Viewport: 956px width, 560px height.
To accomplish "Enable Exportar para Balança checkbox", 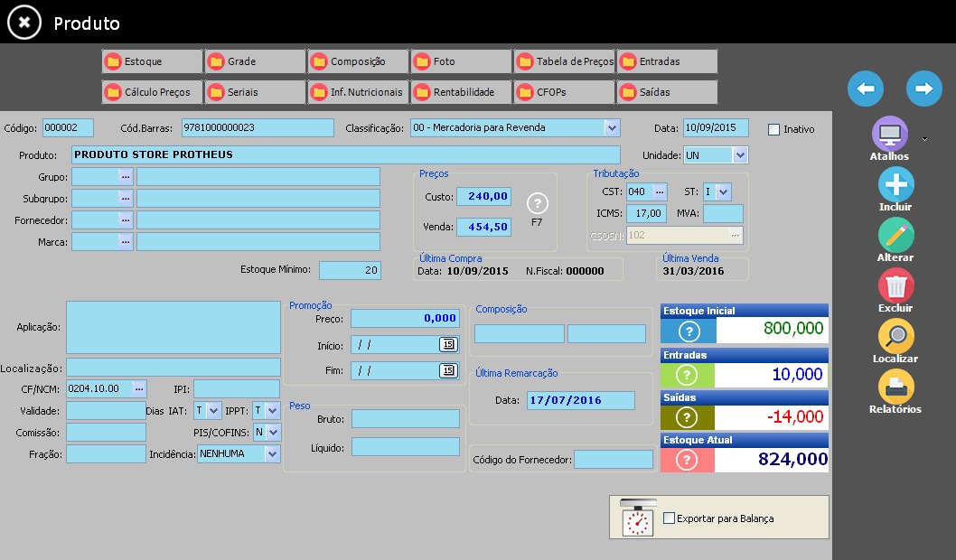I will (x=669, y=518).
